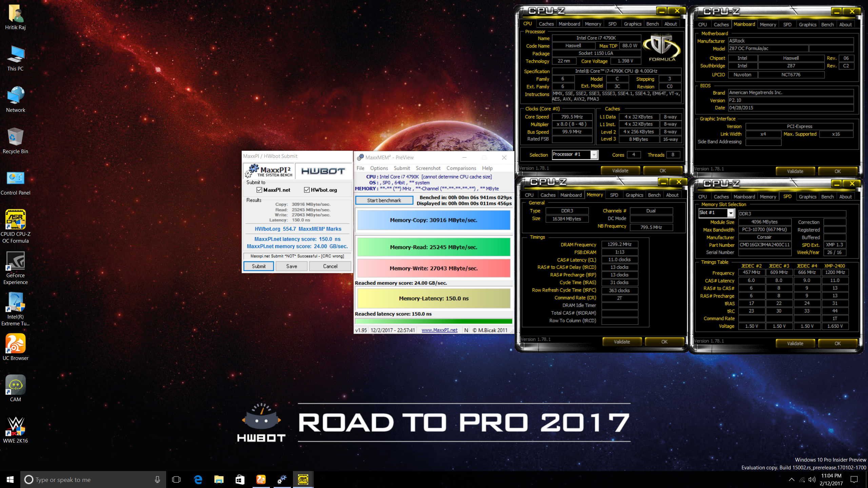Click the Start benchmark button

[384, 200]
